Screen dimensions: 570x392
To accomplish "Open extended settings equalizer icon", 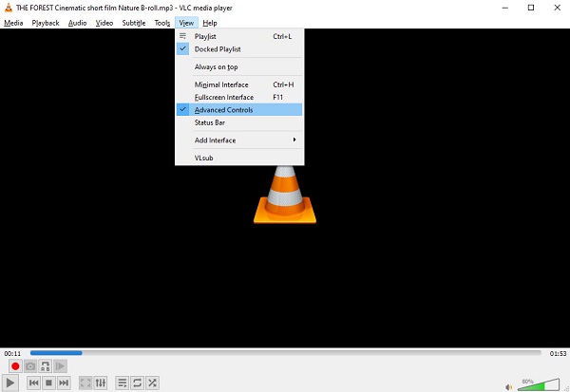I will click(x=101, y=383).
